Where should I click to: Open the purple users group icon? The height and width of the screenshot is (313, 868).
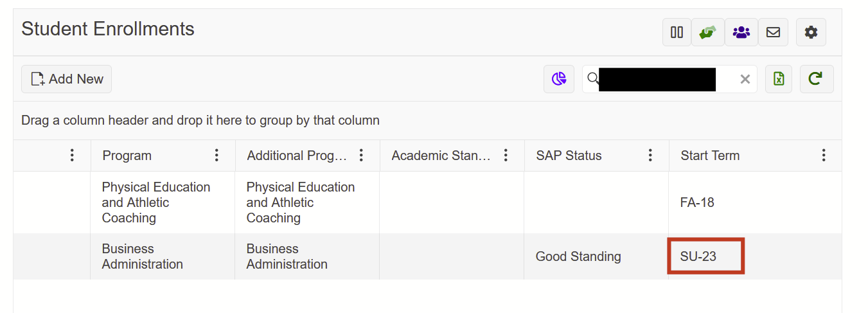pyautogui.click(x=741, y=32)
